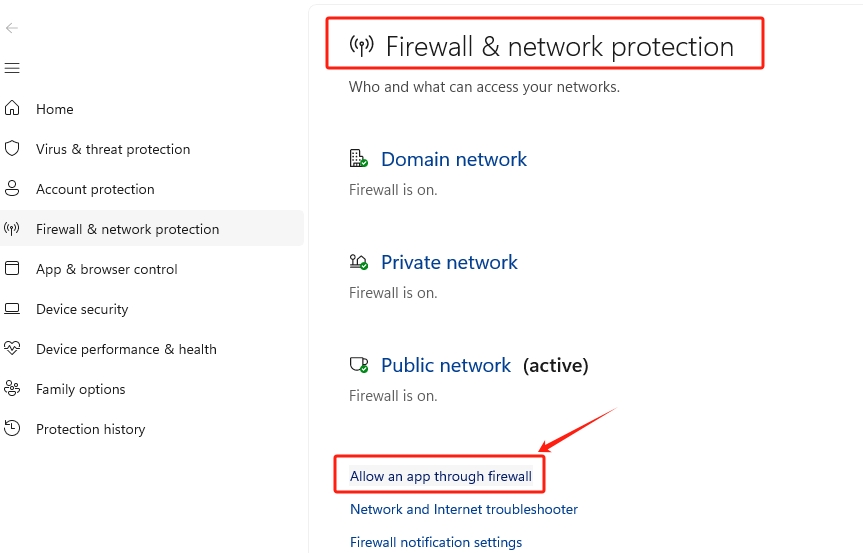The width and height of the screenshot is (863, 553).
Task: Click the Home house icon
Action: 12,108
